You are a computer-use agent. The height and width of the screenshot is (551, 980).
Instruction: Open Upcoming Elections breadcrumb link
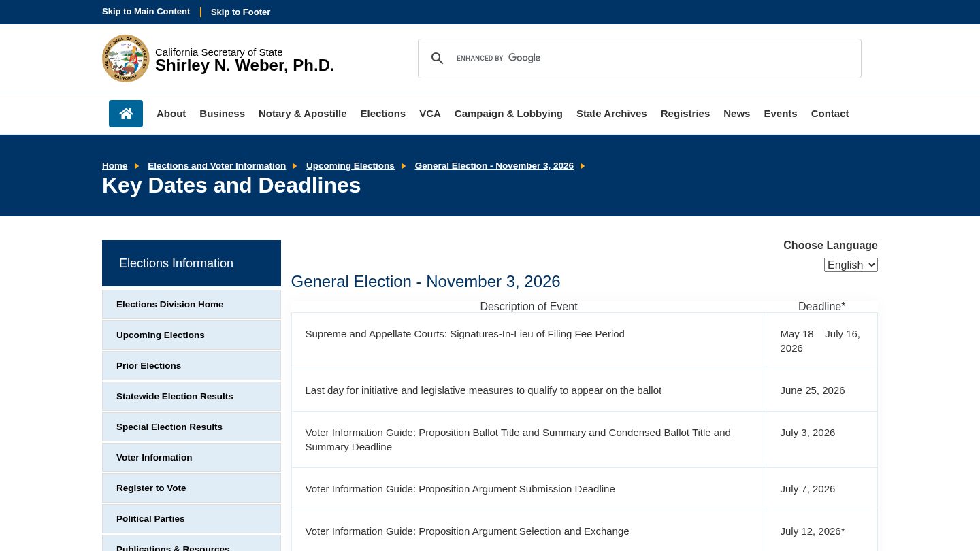(x=350, y=166)
